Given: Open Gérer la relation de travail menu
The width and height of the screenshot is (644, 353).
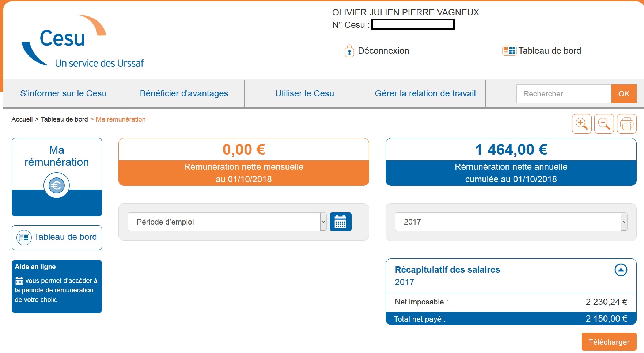Looking at the screenshot, I should pyautogui.click(x=425, y=93).
